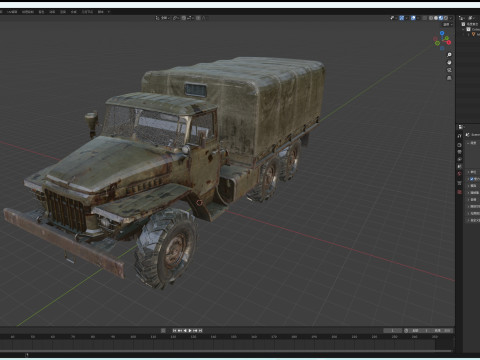Click the timeline horizontal scrollbar
Viewport: 480px width, 360px height.
(x=227, y=351)
